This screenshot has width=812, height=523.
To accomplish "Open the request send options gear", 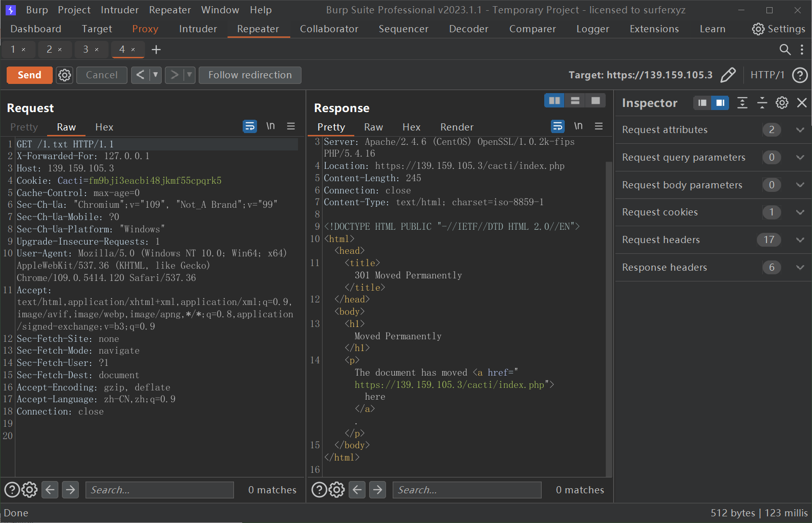I will 65,75.
